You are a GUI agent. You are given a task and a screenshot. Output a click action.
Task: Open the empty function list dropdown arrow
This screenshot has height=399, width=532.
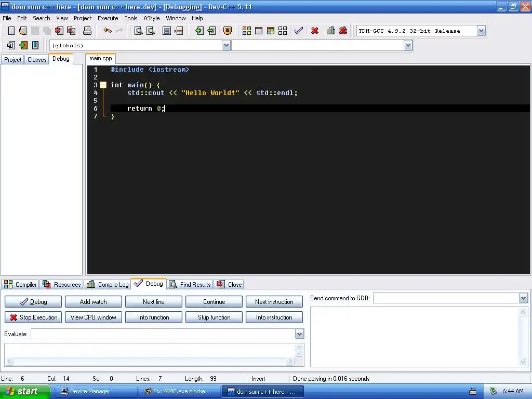pyautogui.click(x=408, y=46)
